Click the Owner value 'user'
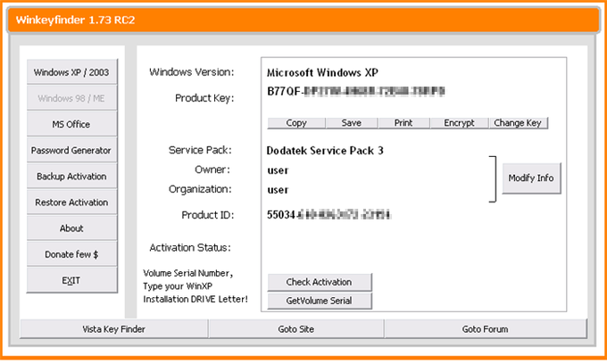The height and width of the screenshot is (364, 607). [278, 170]
